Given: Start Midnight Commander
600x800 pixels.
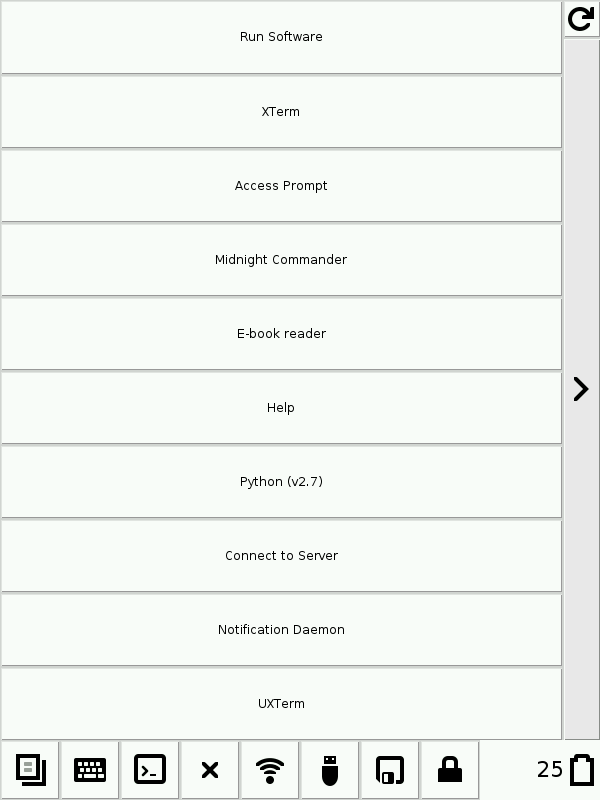Looking at the screenshot, I should click(281, 260).
